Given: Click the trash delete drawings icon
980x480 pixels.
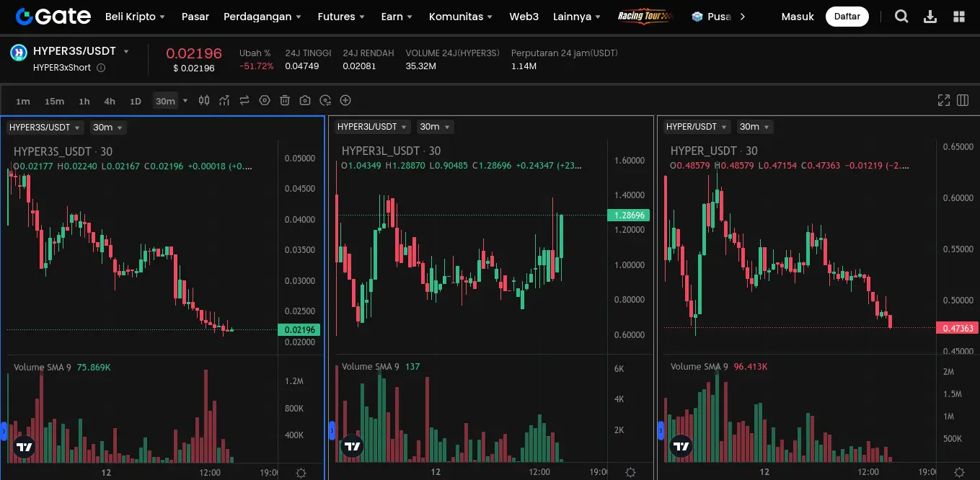Looking at the screenshot, I should click(x=285, y=100).
